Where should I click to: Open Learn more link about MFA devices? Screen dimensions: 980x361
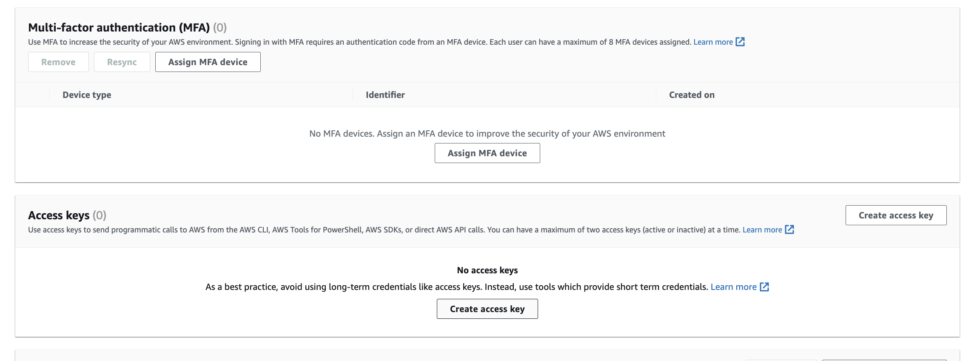(x=713, y=42)
